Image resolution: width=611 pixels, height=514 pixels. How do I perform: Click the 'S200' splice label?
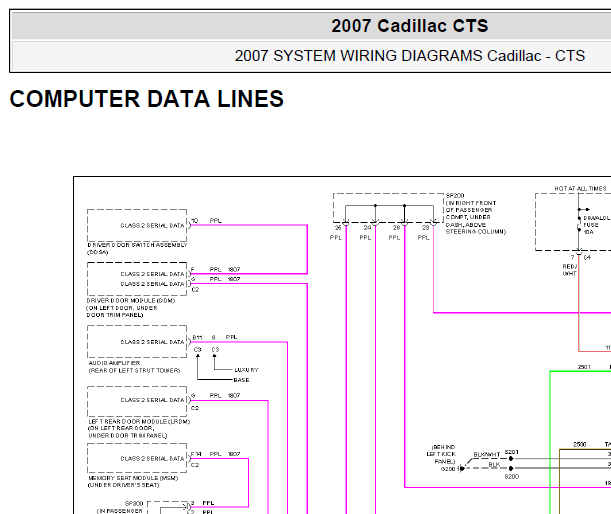[512, 476]
